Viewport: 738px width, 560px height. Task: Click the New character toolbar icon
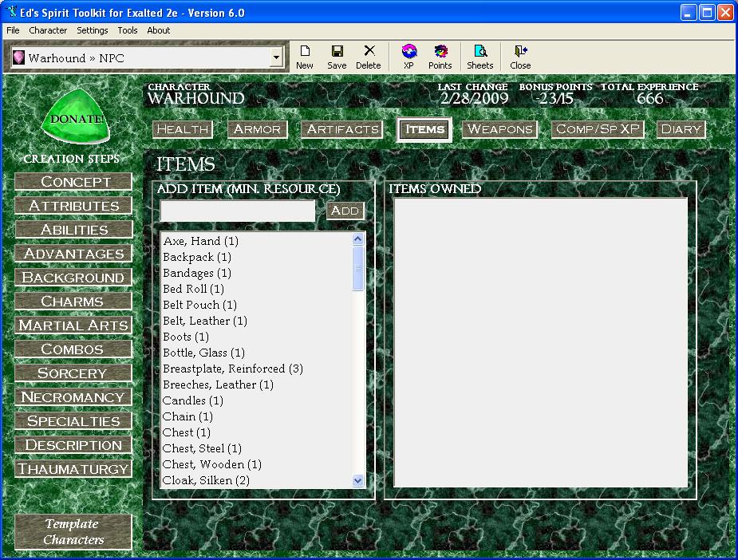click(305, 51)
